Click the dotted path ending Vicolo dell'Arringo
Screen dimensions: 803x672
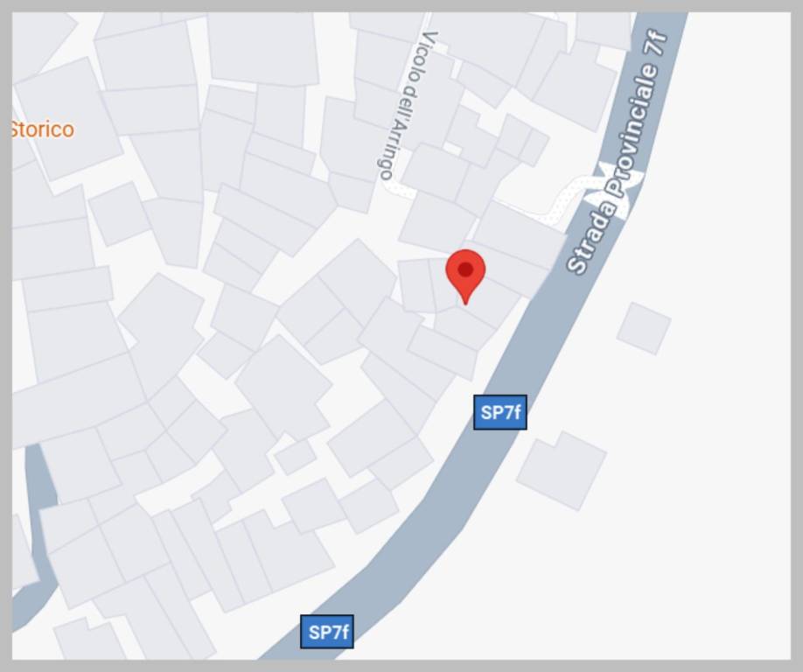point(401,191)
